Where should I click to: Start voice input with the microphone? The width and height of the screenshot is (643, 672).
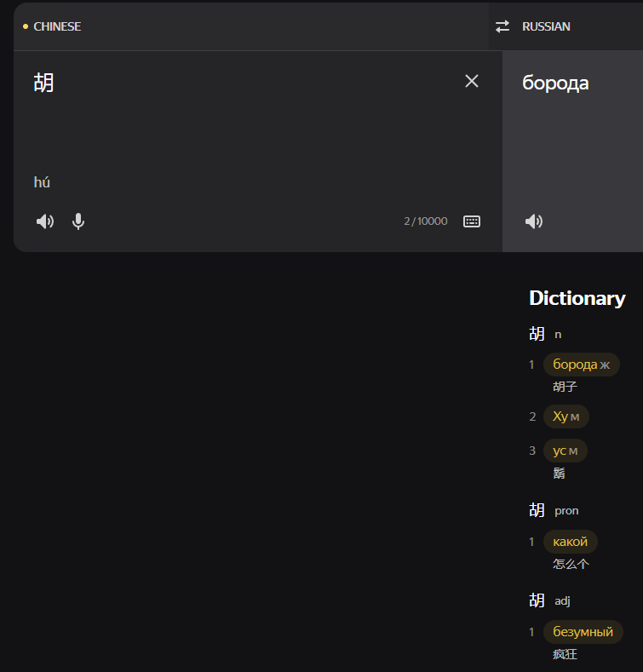(78, 221)
